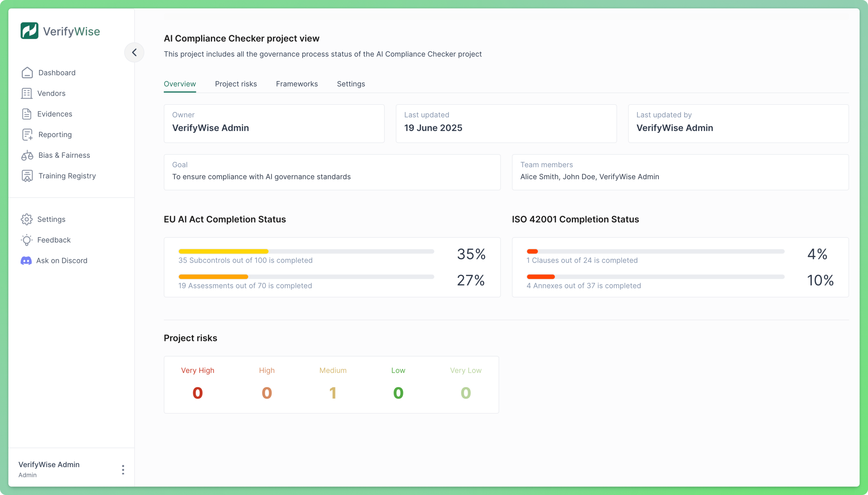Click the ISO 42001 Completion Status heading
Image resolution: width=868 pixels, height=495 pixels.
pyautogui.click(x=575, y=219)
